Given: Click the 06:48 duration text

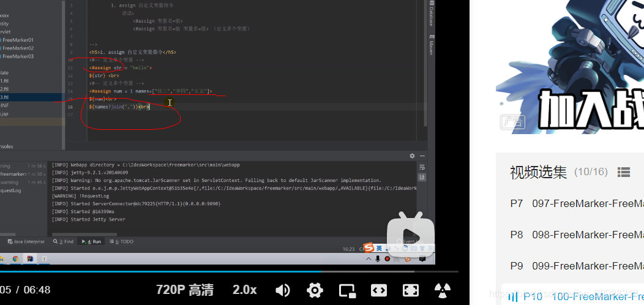Looking at the screenshot, I should click(x=37, y=290).
